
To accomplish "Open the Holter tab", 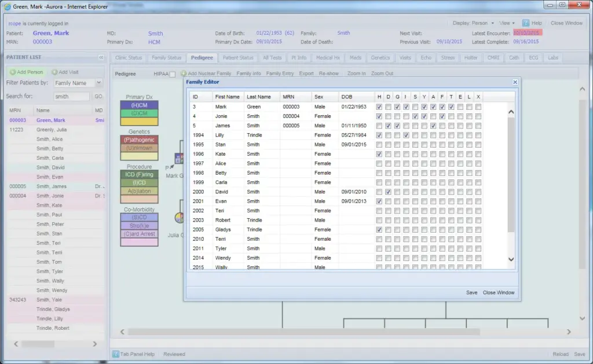I will 470,57.
